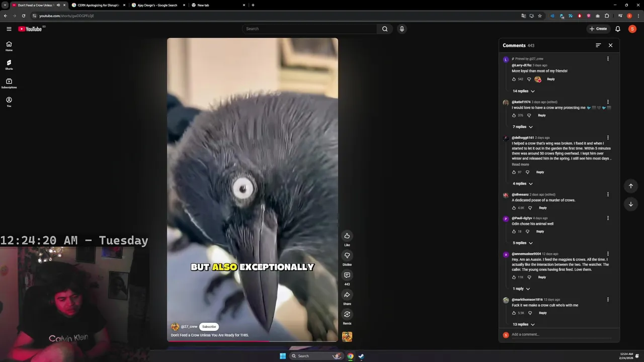
Task: Click the search magnifier button
Action: pyautogui.click(x=385, y=29)
